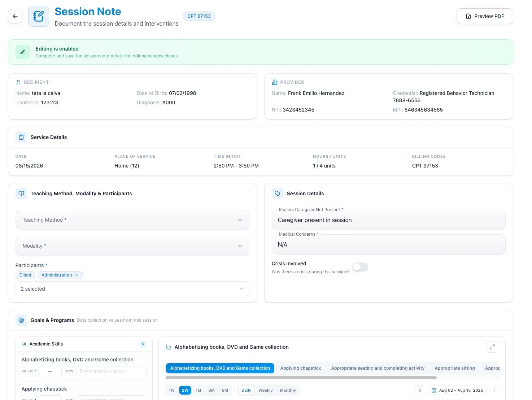Image resolution: width=532 pixels, height=400 pixels.
Task: Select the 6M time range
Action: 225,390
